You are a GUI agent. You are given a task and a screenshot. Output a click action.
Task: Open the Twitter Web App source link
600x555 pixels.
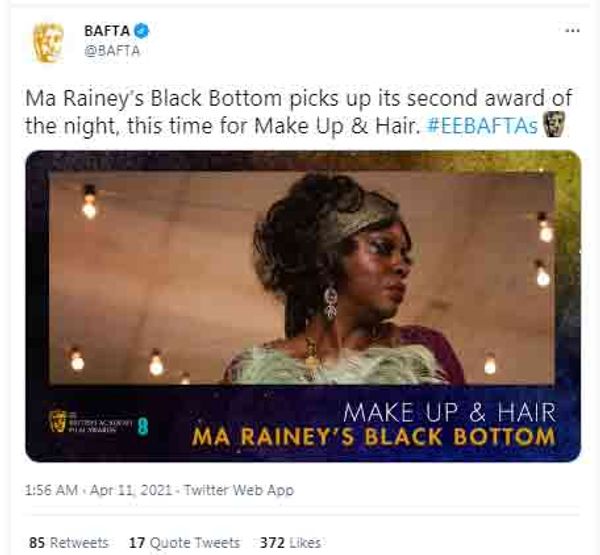[239, 490]
